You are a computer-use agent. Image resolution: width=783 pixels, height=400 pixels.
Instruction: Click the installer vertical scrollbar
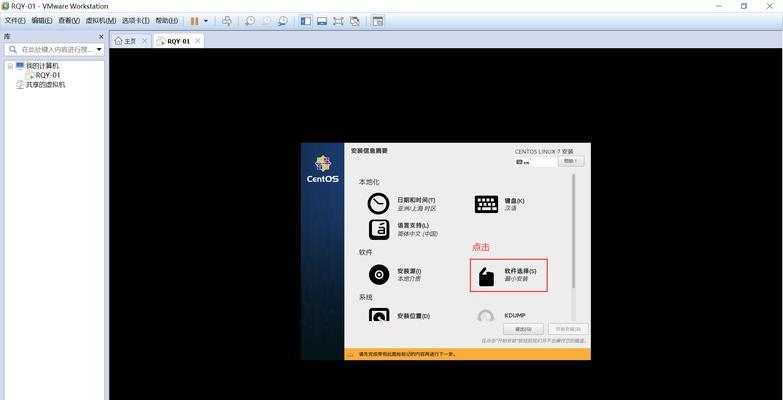573,231
